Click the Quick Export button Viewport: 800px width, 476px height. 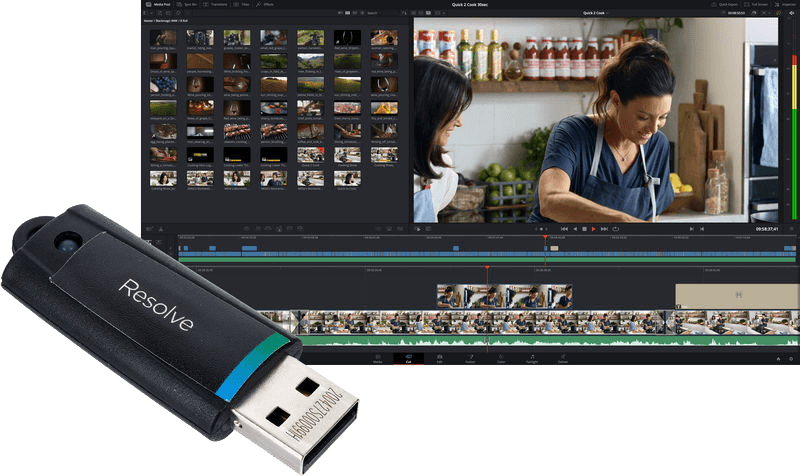coord(724,4)
